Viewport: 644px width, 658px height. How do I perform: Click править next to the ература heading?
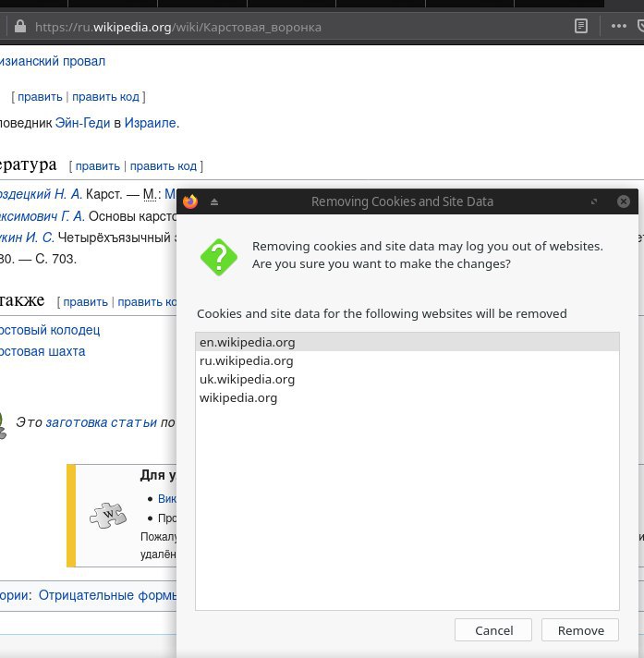tap(98, 166)
